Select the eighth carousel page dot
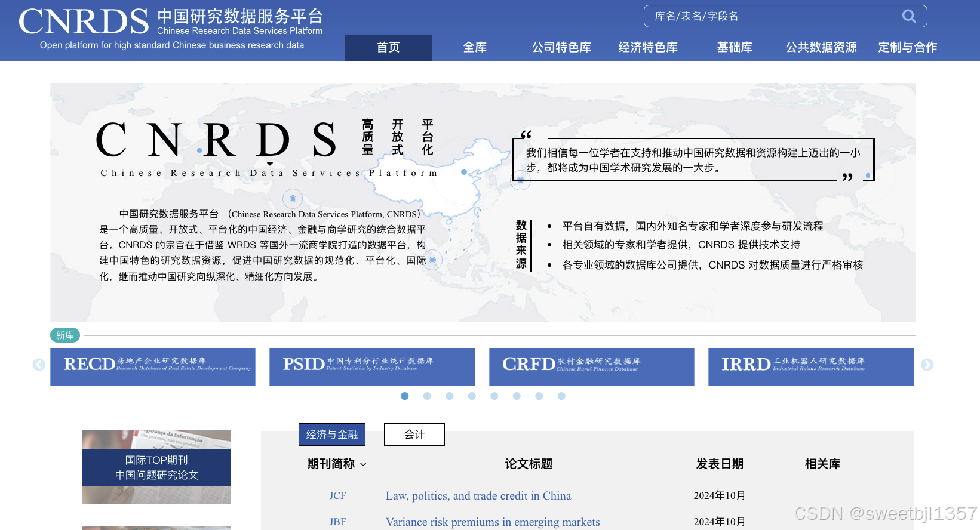The width and height of the screenshot is (980, 530). pyautogui.click(x=561, y=396)
